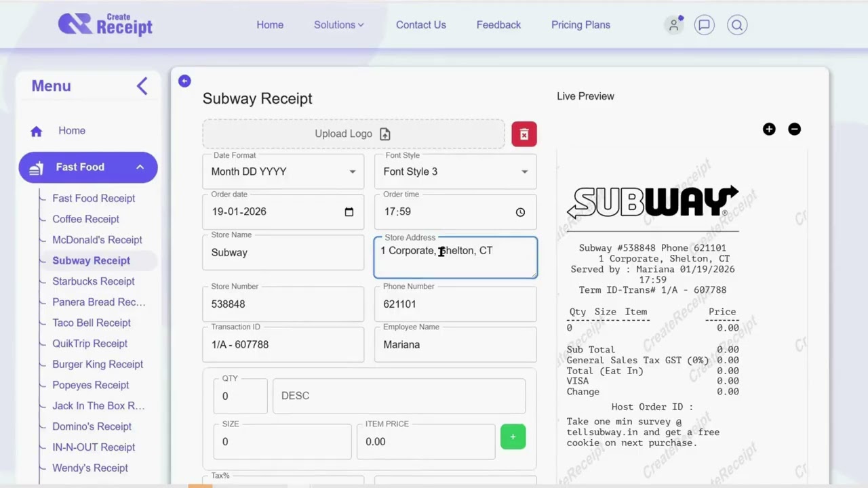This screenshot has width=868, height=488.
Task: Select Coffee Receipt in the sidebar
Action: tap(85, 219)
